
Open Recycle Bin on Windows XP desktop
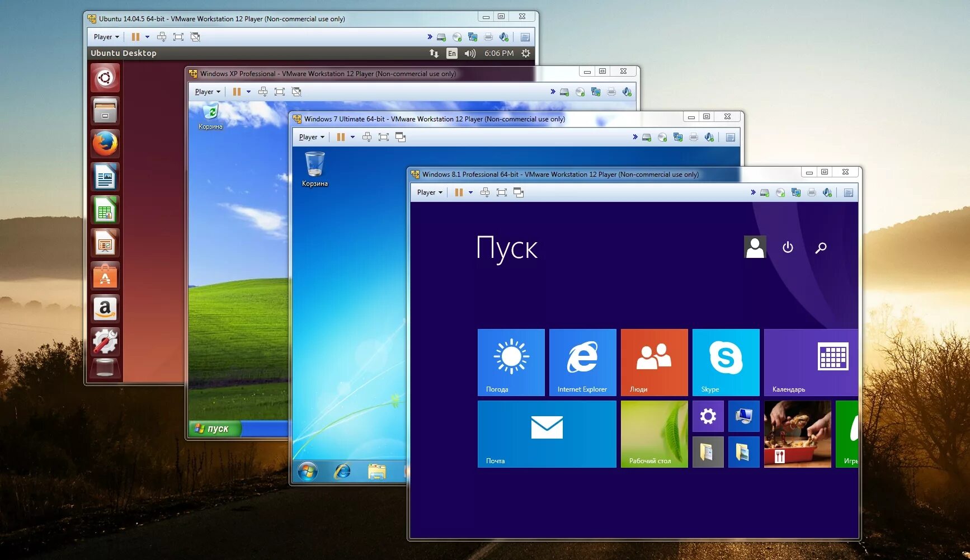click(x=210, y=116)
